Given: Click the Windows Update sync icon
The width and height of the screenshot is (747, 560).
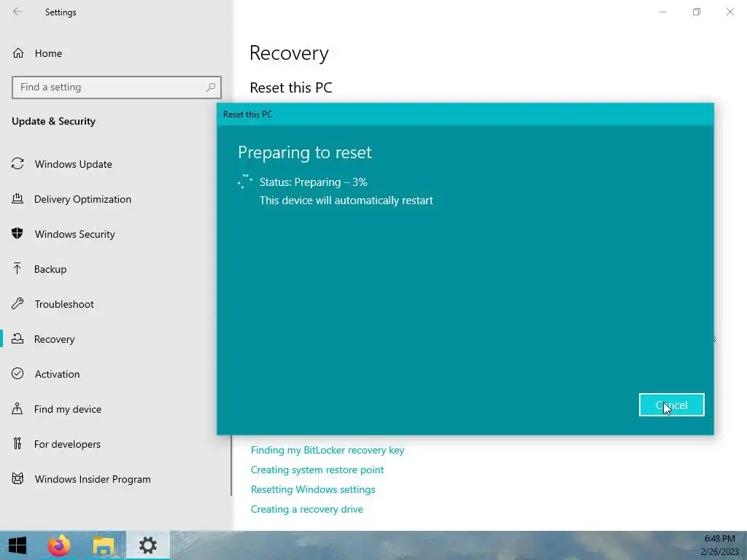Looking at the screenshot, I should (18, 164).
